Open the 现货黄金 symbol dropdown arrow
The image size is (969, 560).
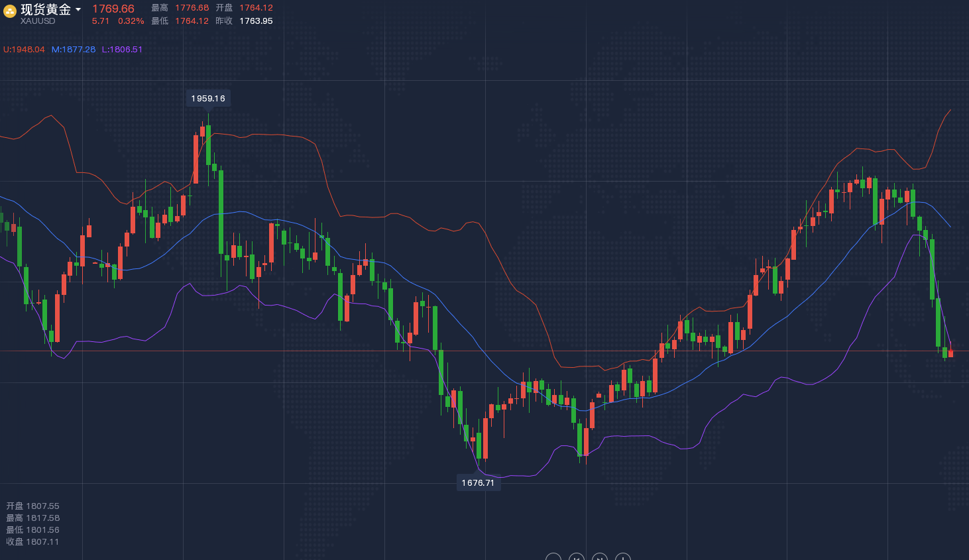[x=78, y=10]
